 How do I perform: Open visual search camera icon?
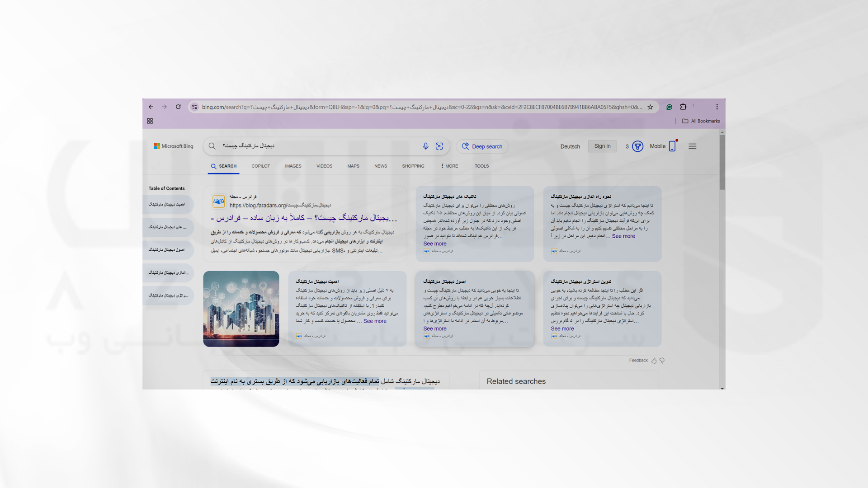coord(439,146)
